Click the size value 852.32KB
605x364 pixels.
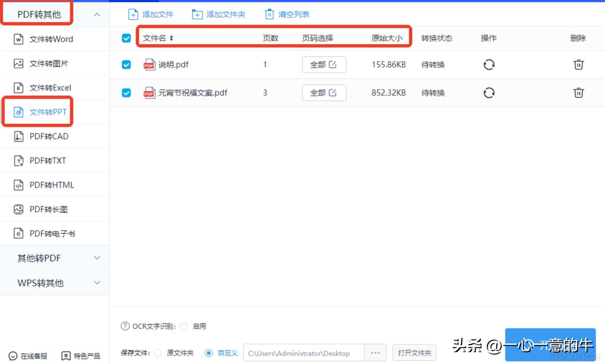(388, 93)
